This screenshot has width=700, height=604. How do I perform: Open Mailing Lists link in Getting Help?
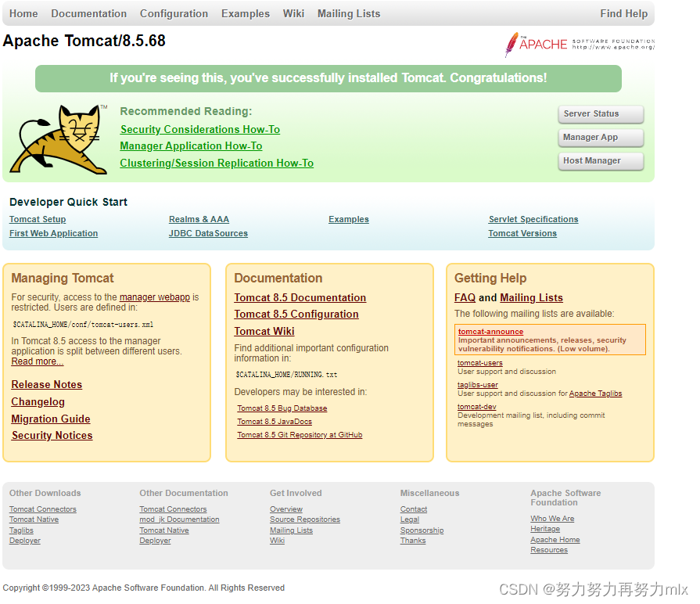pyautogui.click(x=532, y=298)
